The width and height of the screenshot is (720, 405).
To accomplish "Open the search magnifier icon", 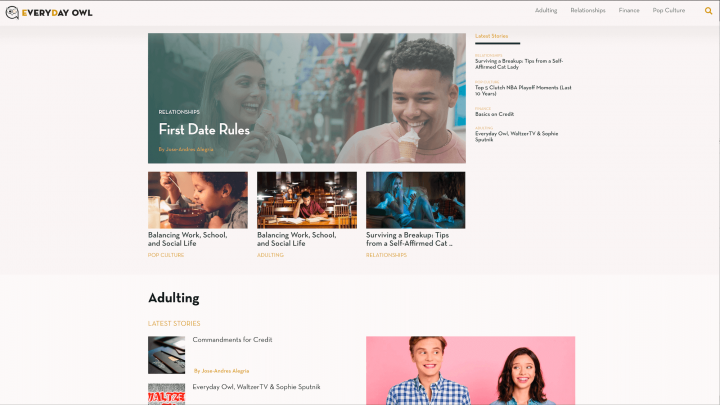I will pyautogui.click(x=708, y=11).
